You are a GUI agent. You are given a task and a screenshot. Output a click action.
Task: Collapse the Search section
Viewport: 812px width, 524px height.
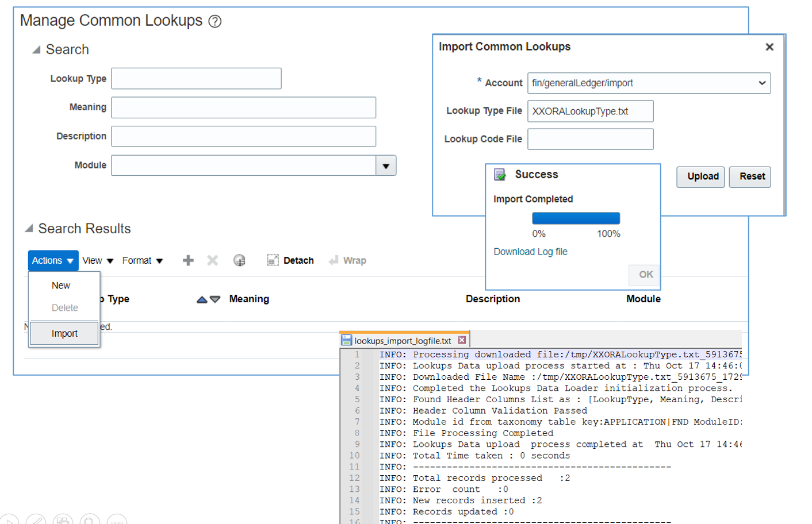[36, 49]
